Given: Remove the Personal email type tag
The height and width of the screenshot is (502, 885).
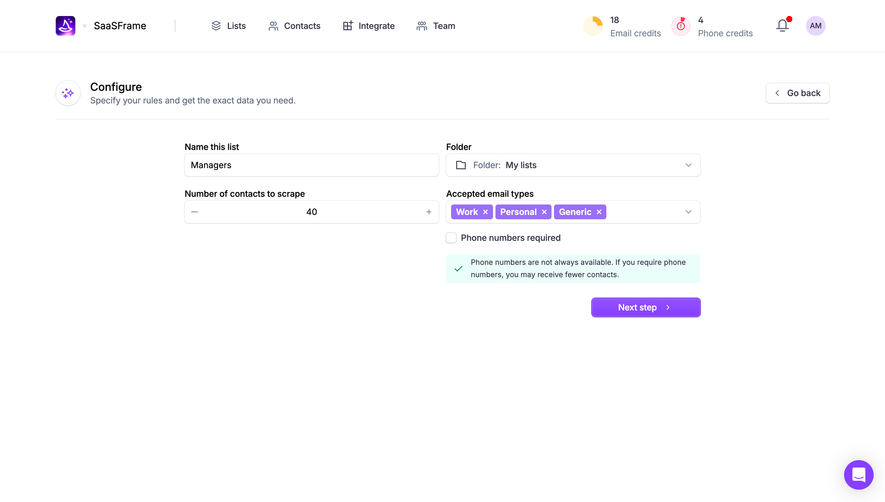Looking at the screenshot, I should (544, 212).
